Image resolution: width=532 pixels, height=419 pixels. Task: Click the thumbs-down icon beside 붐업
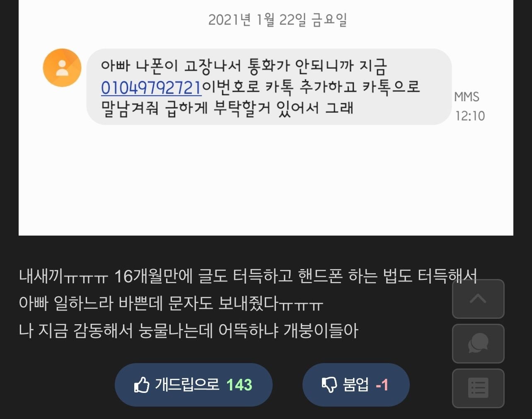click(329, 385)
